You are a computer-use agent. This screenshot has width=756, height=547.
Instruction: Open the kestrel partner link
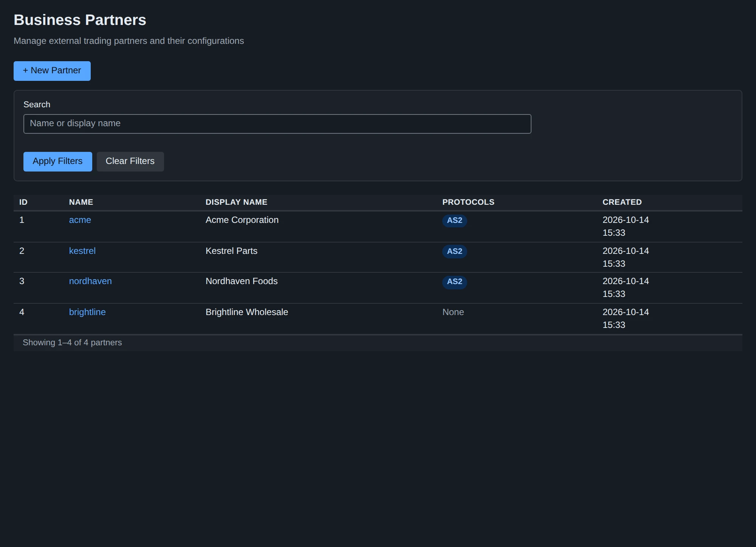pyautogui.click(x=82, y=251)
